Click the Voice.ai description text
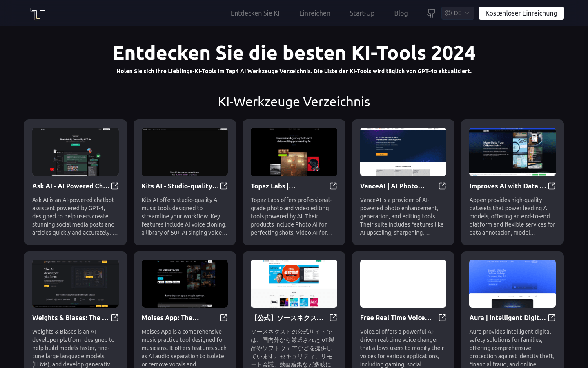 (403, 348)
